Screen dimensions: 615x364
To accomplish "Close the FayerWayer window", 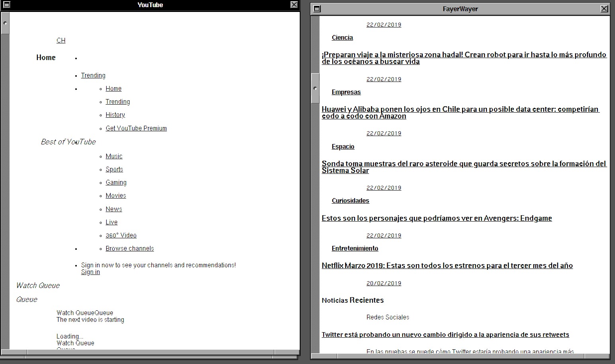I will coord(604,9).
